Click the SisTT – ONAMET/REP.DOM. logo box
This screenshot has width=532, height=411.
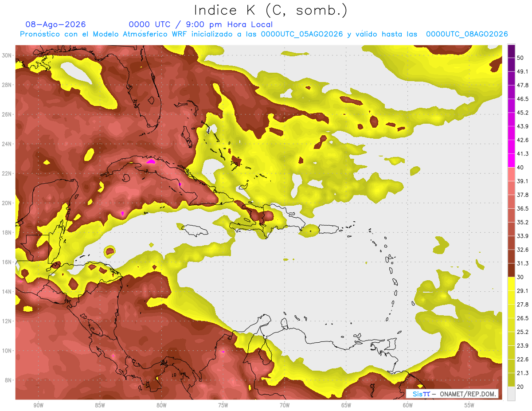click(x=452, y=394)
